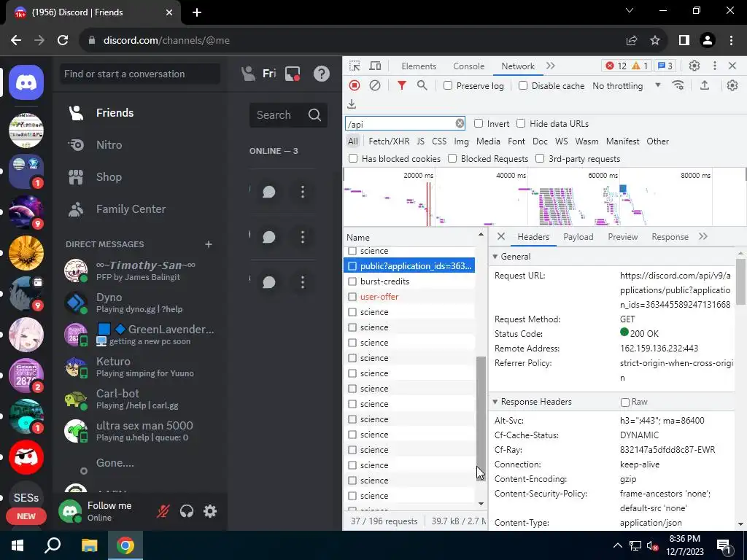Select the user-offer request row
This screenshot has width=747, height=560.
coord(409,297)
